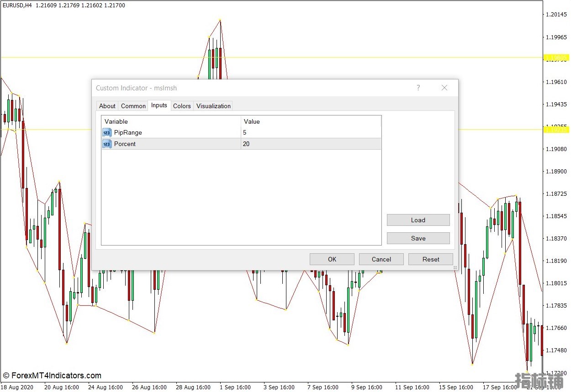Select the Colors tab
The image size is (571, 392).
tap(182, 106)
